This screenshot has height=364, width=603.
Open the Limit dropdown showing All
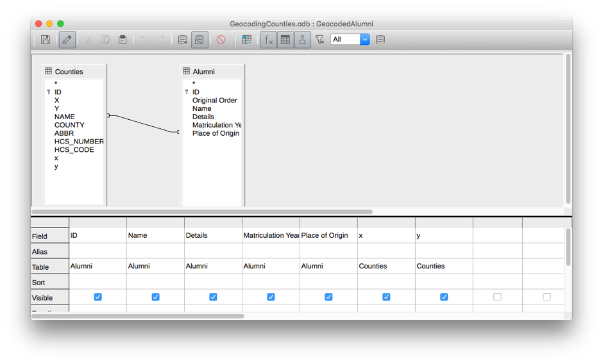(x=364, y=40)
